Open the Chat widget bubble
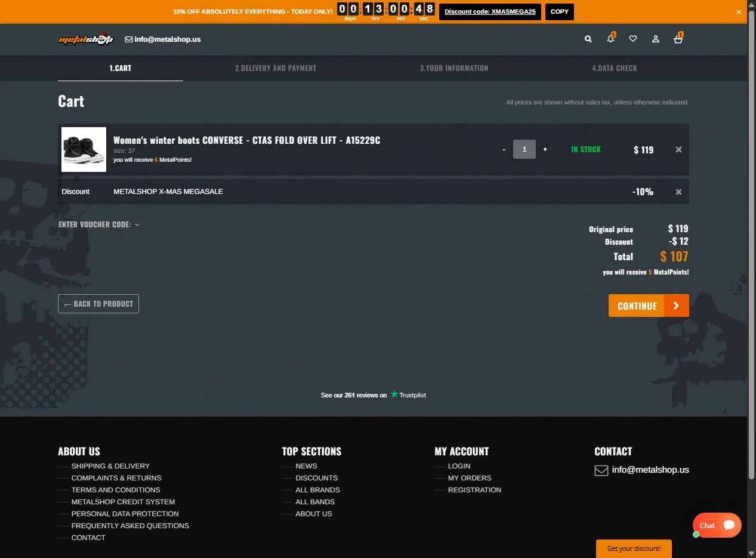Viewport: 756px width, 558px height. tap(717, 525)
